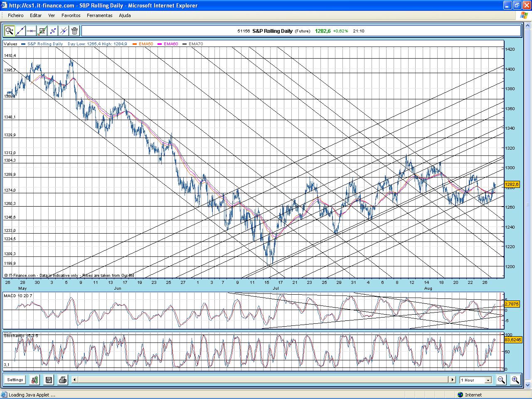Select the parallel channel lines tool
This screenshot has width=532, height=399.
click(64, 31)
